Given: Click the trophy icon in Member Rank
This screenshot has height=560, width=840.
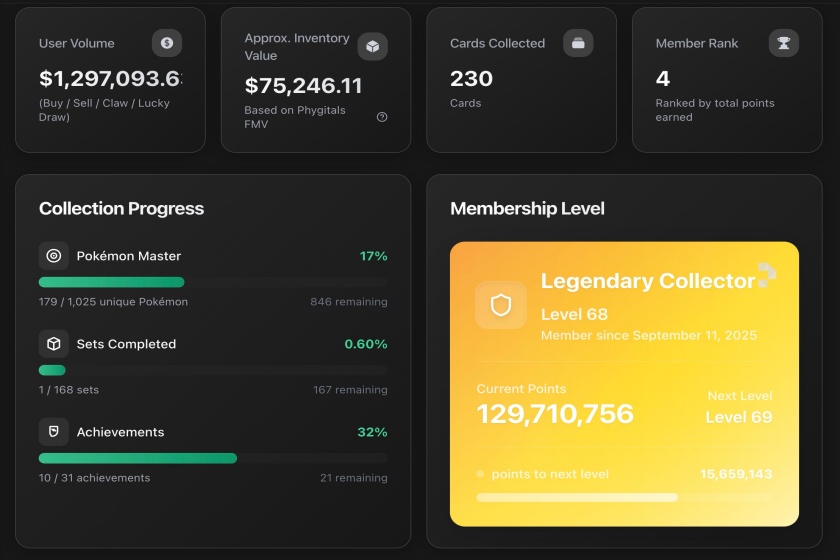Looking at the screenshot, I should pos(784,43).
